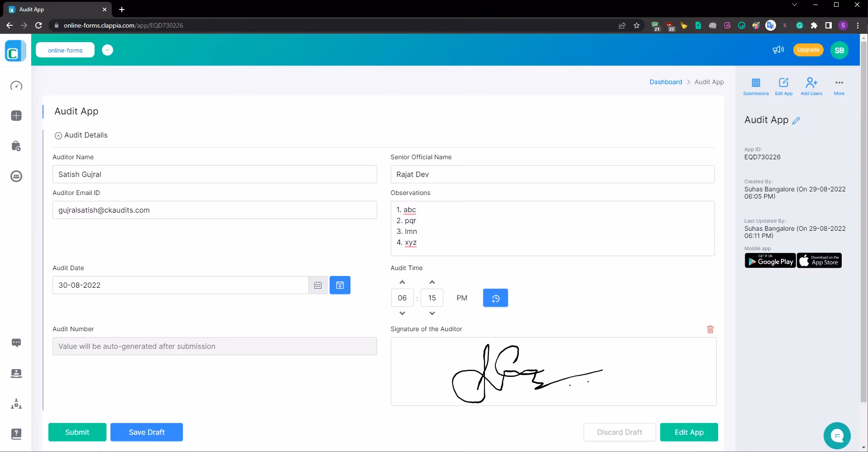Open a new browser tab
The image size is (868, 452).
point(122,10)
